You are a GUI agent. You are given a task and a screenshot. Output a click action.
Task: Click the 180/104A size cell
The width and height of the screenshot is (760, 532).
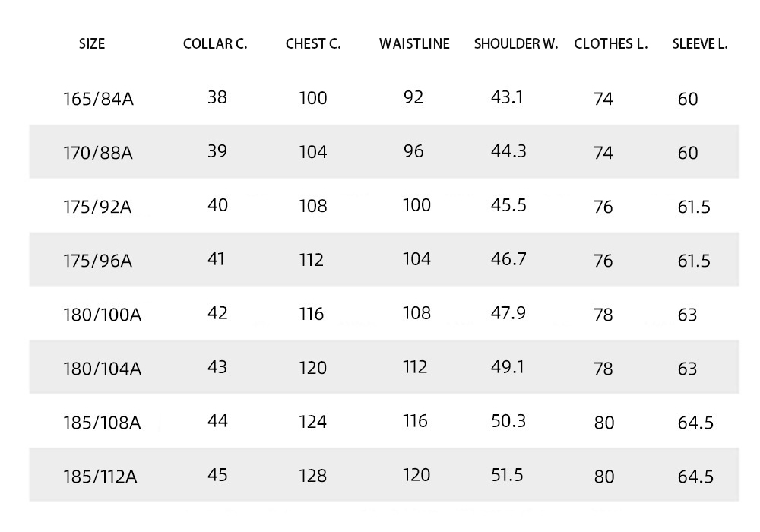(x=103, y=369)
